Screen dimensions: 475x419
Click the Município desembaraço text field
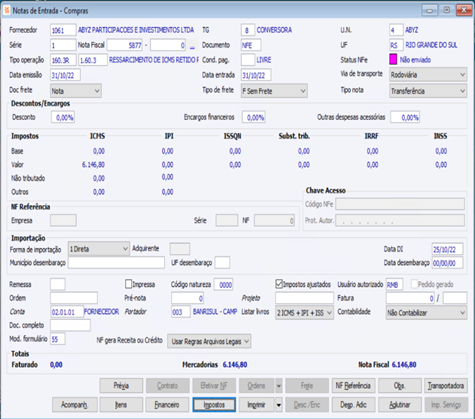[116, 263]
